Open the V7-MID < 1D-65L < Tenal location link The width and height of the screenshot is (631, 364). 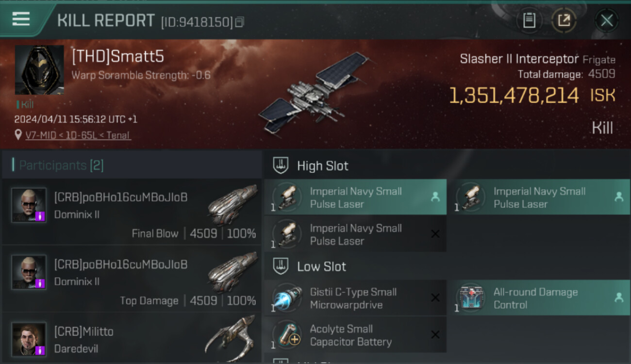coord(78,135)
